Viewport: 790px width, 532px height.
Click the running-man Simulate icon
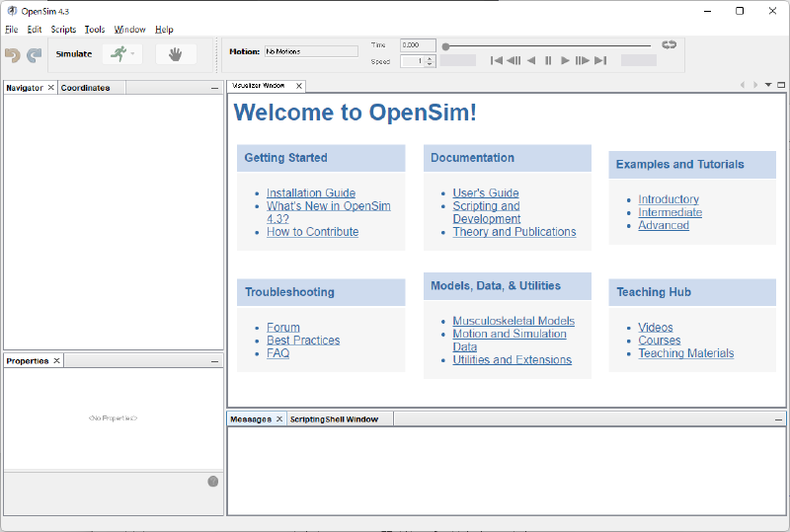tap(118, 54)
